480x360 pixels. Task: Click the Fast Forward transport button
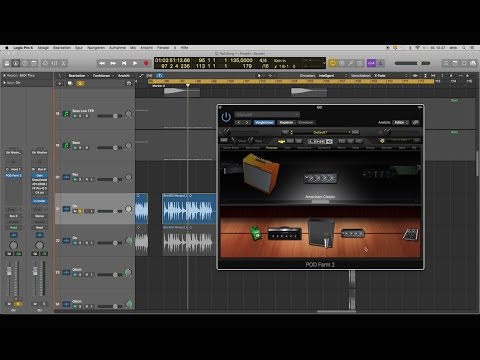click(113, 63)
